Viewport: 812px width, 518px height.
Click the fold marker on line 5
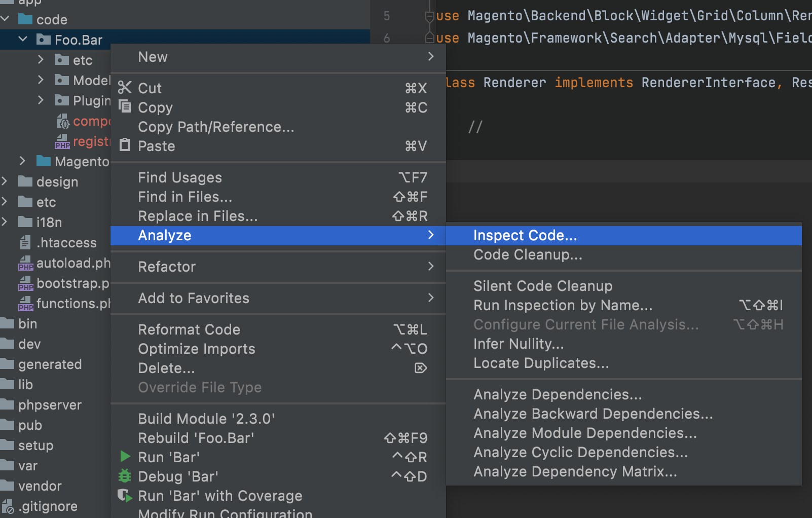click(x=429, y=16)
